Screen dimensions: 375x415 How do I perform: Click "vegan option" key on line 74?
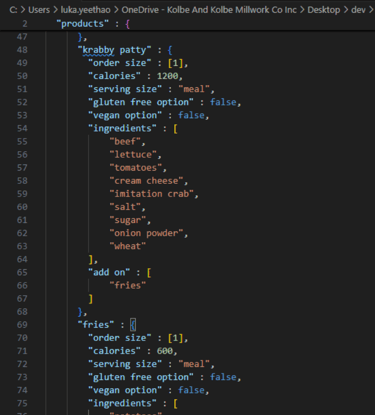[125, 390]
